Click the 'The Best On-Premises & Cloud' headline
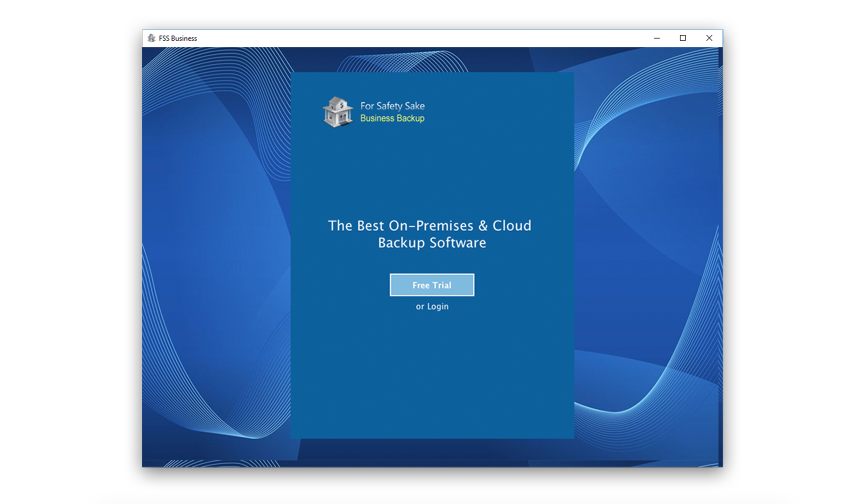864x504 pixels. 430,225
